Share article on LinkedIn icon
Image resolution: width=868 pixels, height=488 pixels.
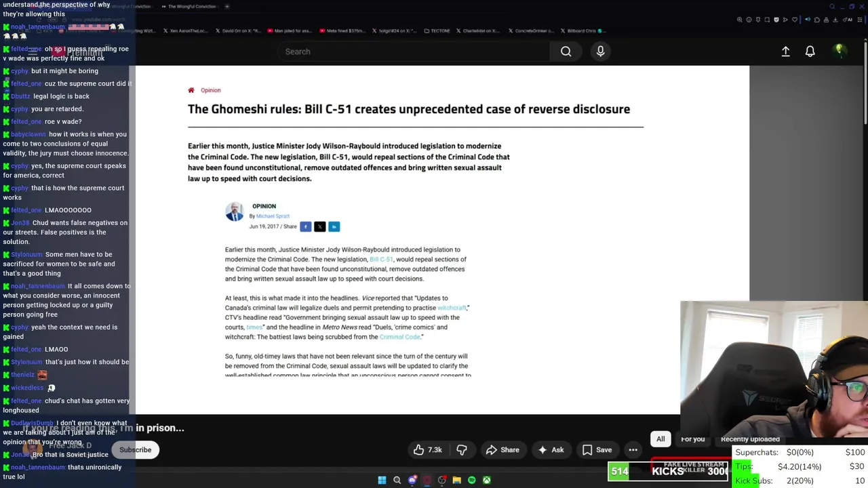pos(334,226)
